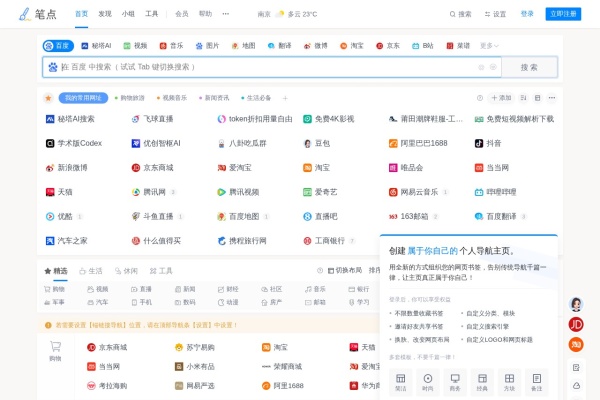Switch search engine to 视频
Screen dimensions: 600x400
[x=135, y=46]
